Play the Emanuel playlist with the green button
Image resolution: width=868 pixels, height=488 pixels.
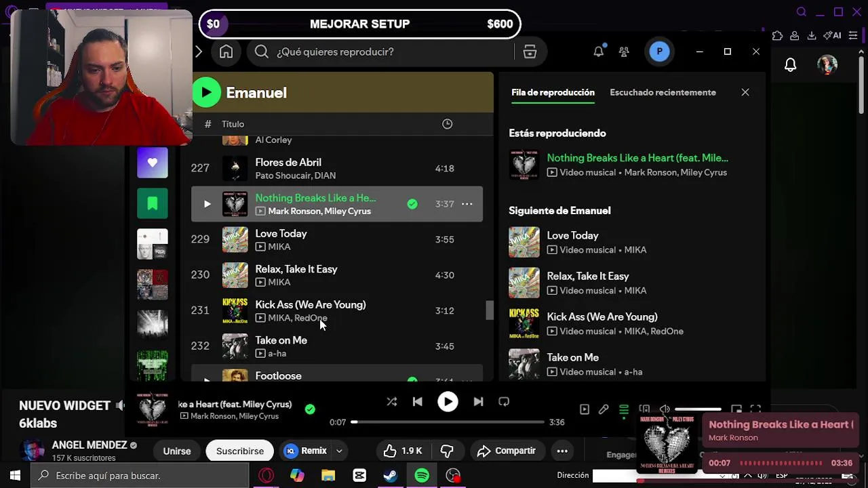click(207, 93)
